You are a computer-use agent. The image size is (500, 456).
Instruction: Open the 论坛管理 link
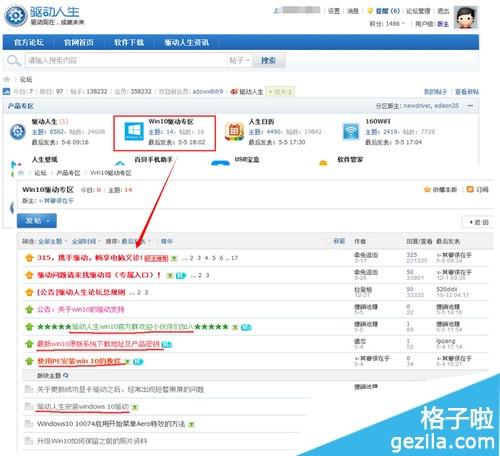[x=418, y=11]
